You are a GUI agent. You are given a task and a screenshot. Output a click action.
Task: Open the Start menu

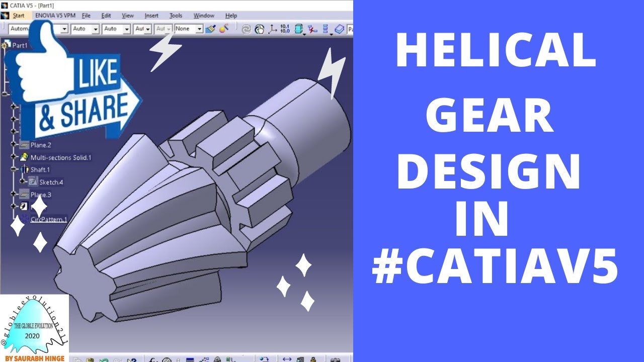pos(18,16)
